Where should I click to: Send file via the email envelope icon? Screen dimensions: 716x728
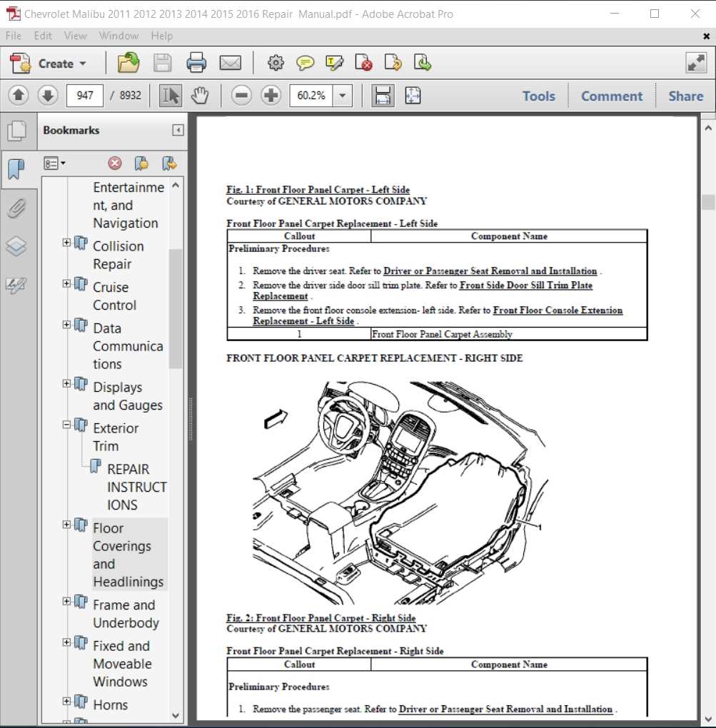click(231, 63)
